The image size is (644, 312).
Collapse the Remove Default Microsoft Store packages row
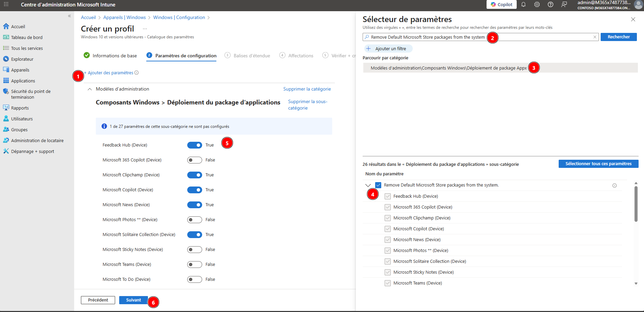(x=368, y=185)
